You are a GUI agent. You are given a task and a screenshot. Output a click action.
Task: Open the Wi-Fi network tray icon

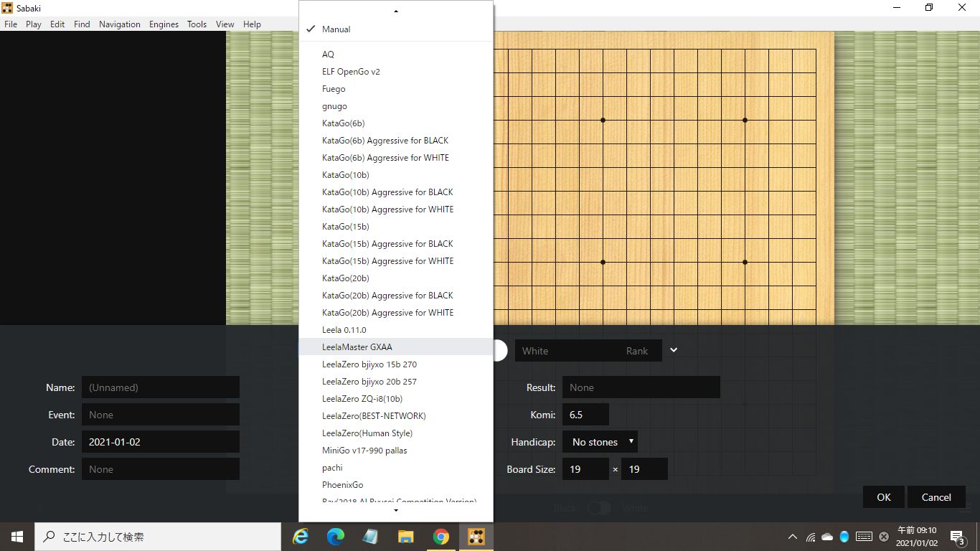[811, 537]
